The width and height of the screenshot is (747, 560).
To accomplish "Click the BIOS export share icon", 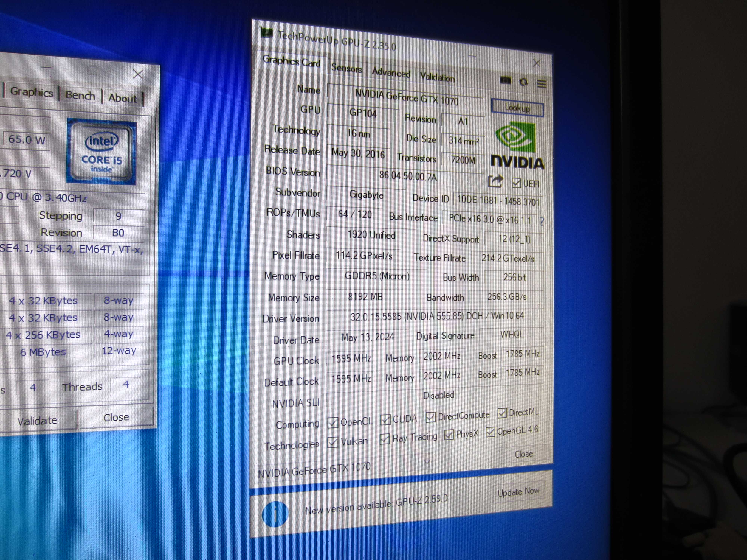I will tap(495, 181).
